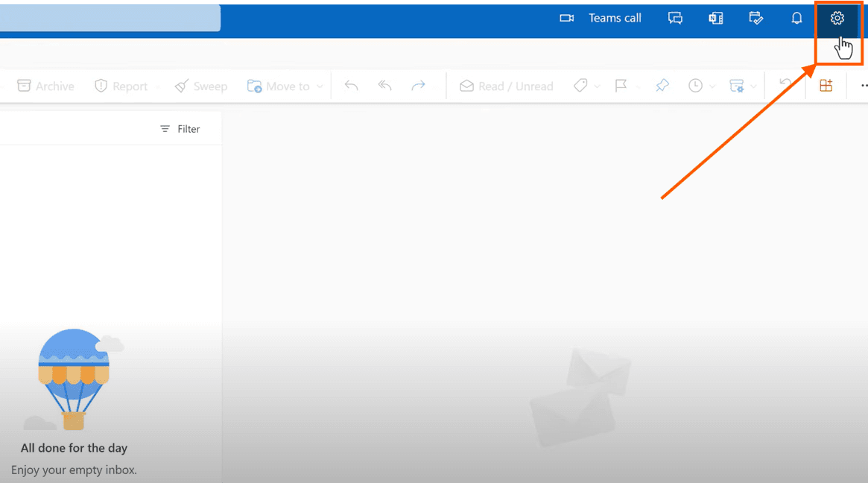Open more options with the ellipsis
The height and width of the screenshot is (483, 868).
click(864, 85)
